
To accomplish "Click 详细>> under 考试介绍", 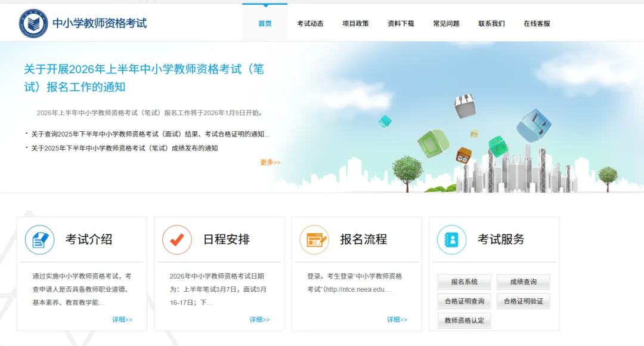I will click(x=122, y=319).
